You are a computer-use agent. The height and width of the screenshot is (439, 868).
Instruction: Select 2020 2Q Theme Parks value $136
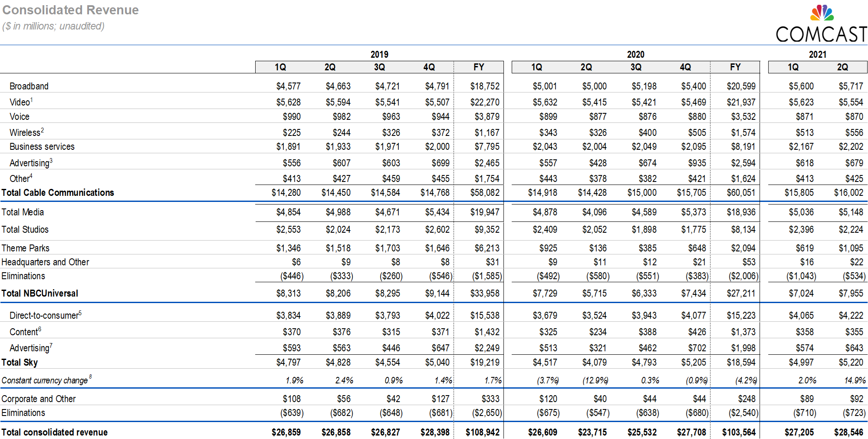tap(598, 248)
